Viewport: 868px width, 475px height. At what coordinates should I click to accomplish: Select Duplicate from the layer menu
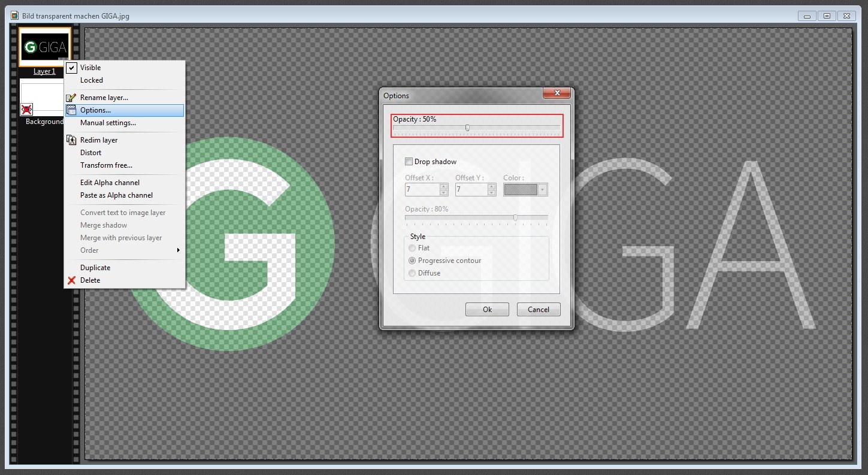click(125, 268)
